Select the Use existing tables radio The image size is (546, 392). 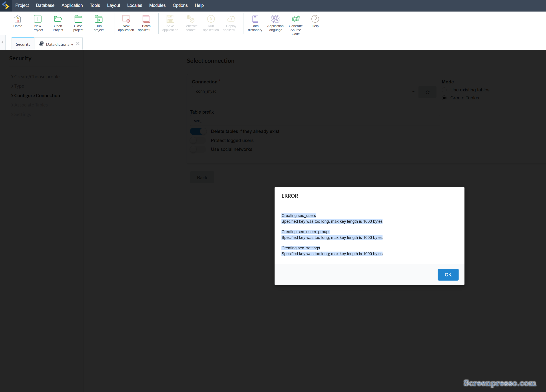[x=444, y=90]
